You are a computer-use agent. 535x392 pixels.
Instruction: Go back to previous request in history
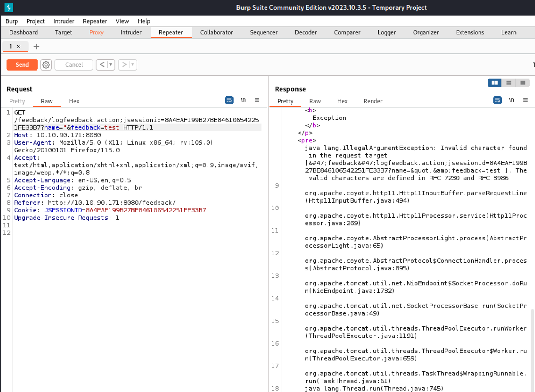102,65
